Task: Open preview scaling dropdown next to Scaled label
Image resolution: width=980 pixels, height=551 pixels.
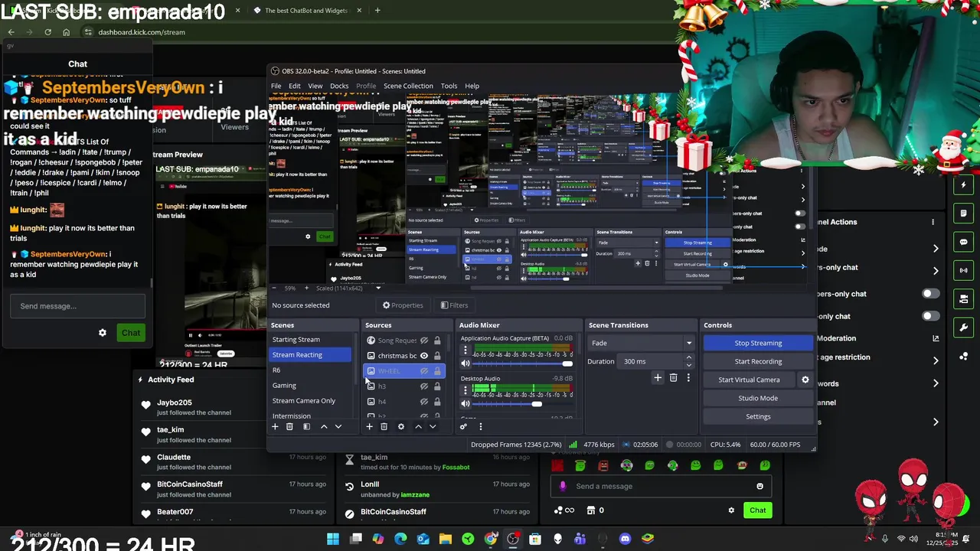Action: point(377,288)
